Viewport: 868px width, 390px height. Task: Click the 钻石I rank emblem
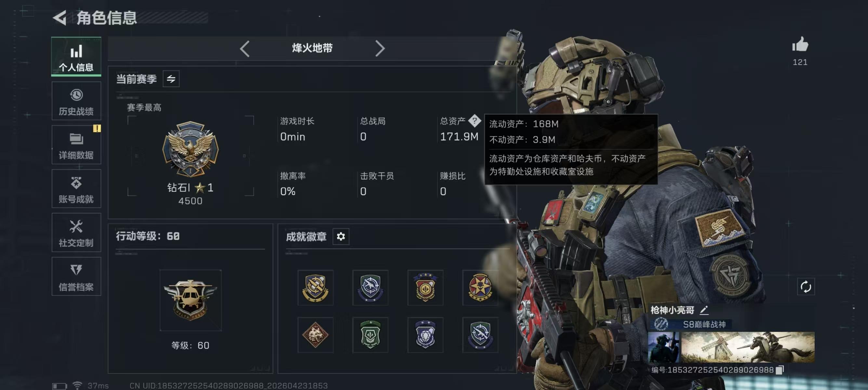pos(191,149)
